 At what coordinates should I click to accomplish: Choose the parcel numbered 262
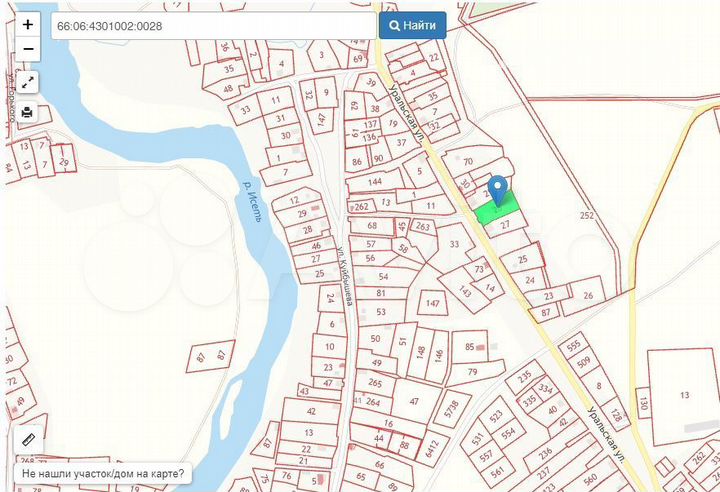click(362, 207)
